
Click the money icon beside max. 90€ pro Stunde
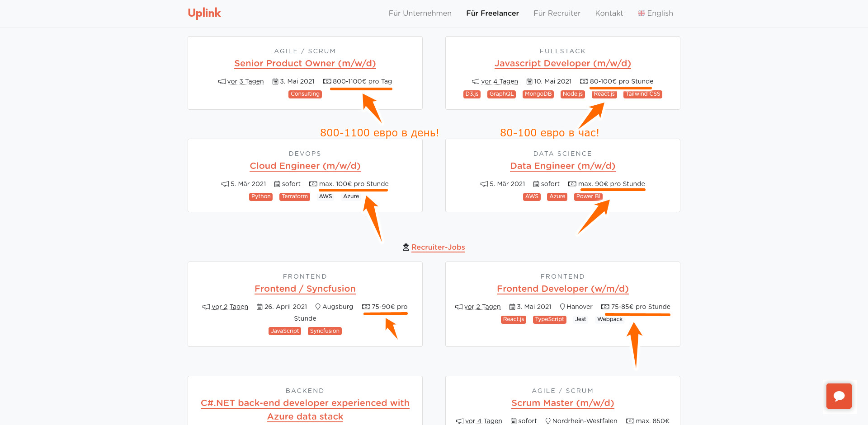coord(572,184)
